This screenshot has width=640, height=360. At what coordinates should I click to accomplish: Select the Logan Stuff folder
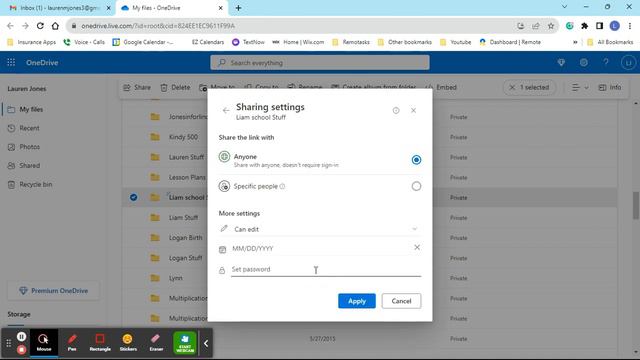coord(185,258)
